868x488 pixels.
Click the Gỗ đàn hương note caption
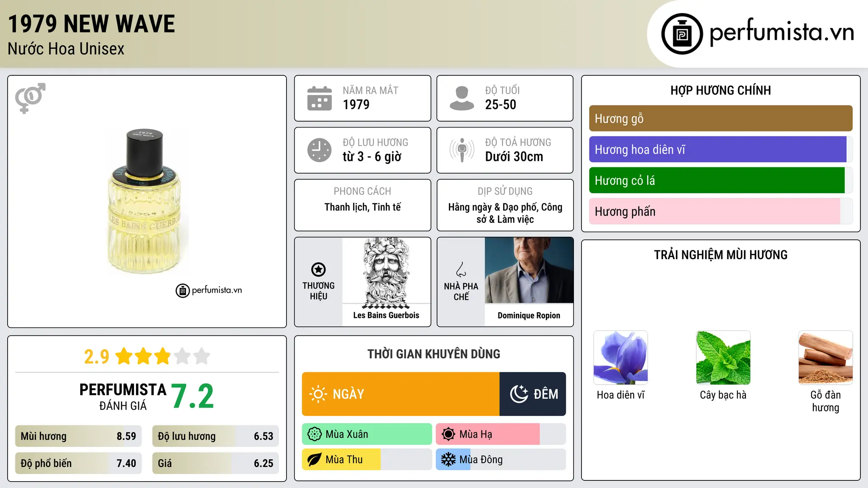click(826, 401)
